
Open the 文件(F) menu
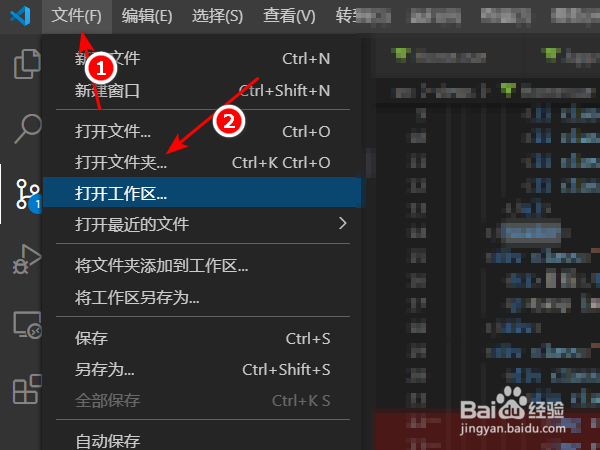coord(77,16)
